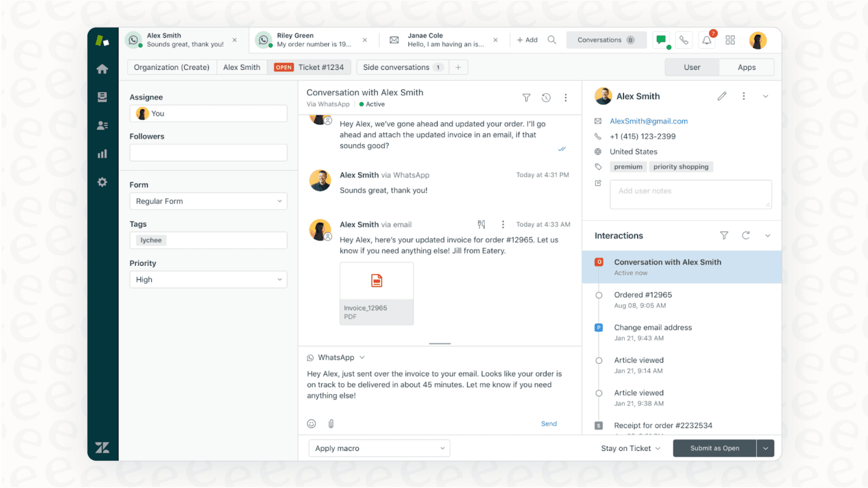Open the Views panel in the sidebar

click(102, 97)
